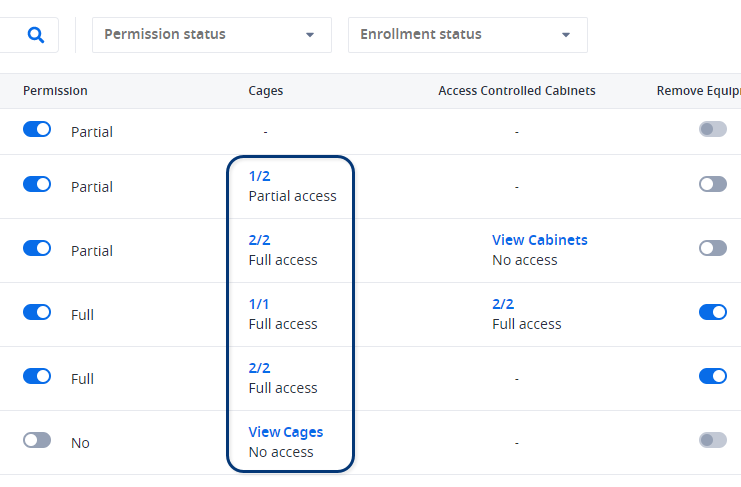Open the 2/2 Full access cabinets link
This screenshot has height=487, width=741.
pyautogui.click(x=503, y=304)
